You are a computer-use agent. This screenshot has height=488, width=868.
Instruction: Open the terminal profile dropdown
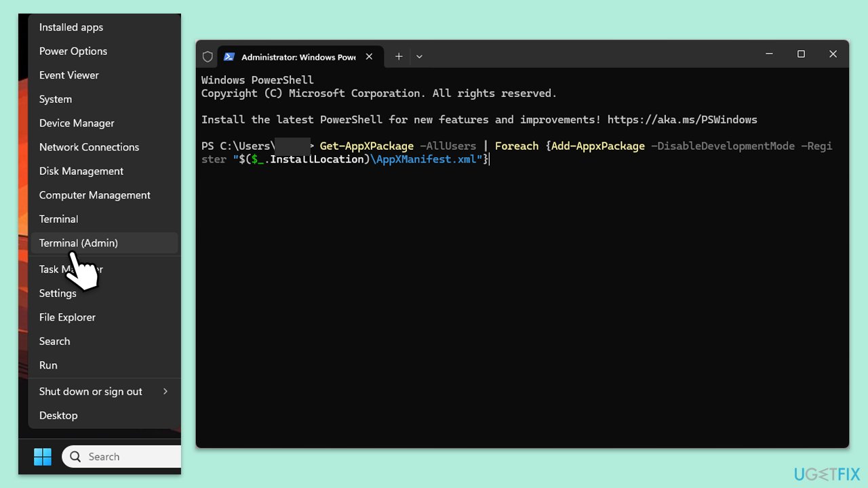click(419, 57)
